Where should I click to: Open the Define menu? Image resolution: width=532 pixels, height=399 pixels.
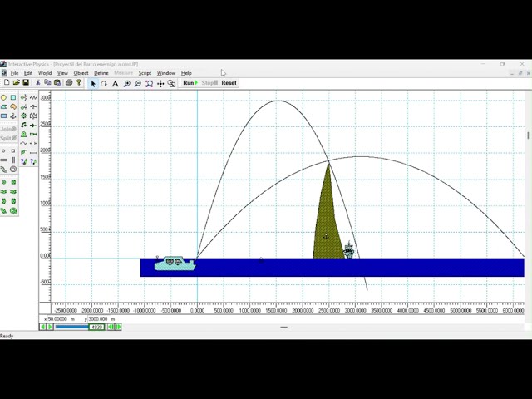(101, 73)
